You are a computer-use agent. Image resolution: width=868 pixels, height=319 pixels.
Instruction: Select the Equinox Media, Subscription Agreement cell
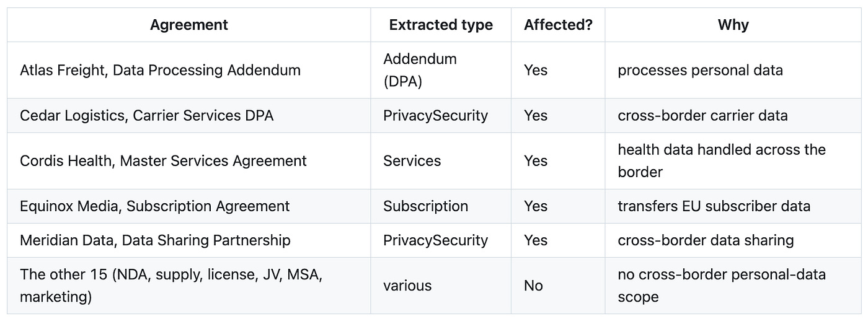click(x=189, y=206)
